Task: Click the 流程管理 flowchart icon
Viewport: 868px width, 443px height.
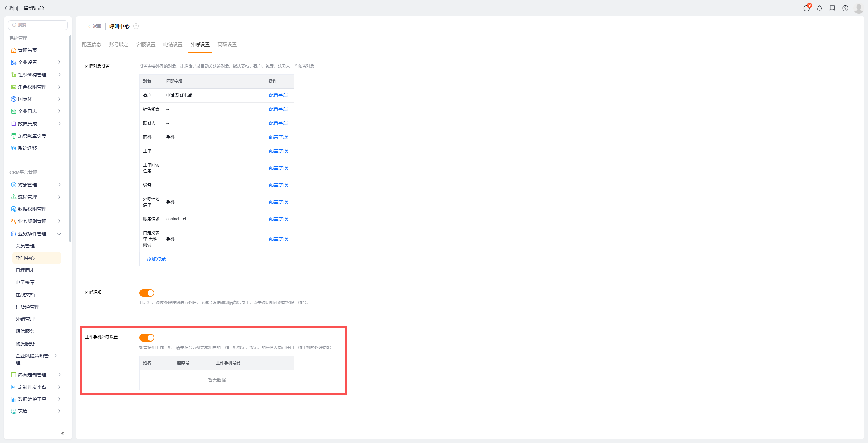Action: (x=14, y=197)
